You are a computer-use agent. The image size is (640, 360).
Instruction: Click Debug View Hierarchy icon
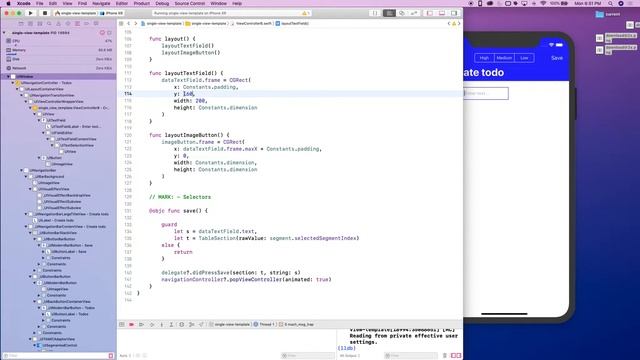[182, 324]
